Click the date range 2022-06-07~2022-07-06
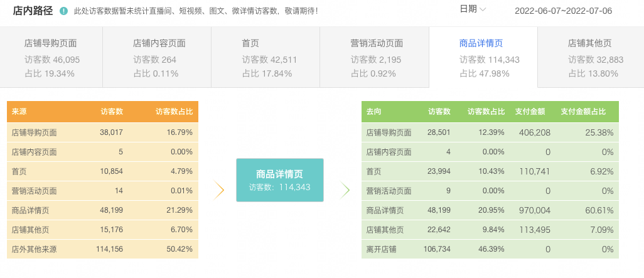 tap(563, 11)
